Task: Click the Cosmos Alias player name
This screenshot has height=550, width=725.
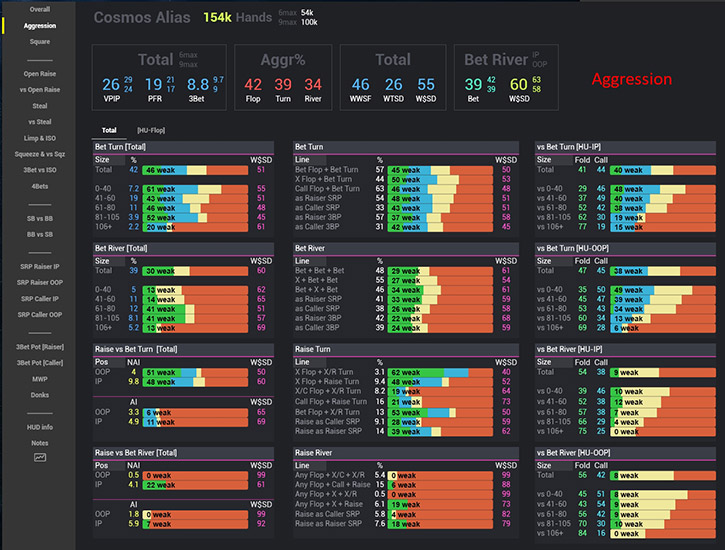Action: (x=141, y=17)
